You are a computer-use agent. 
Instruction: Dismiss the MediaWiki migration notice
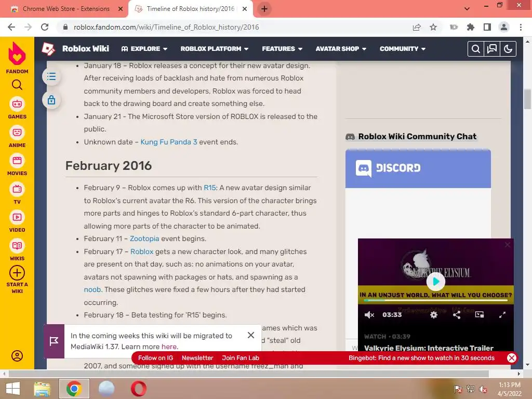[251, 335]
